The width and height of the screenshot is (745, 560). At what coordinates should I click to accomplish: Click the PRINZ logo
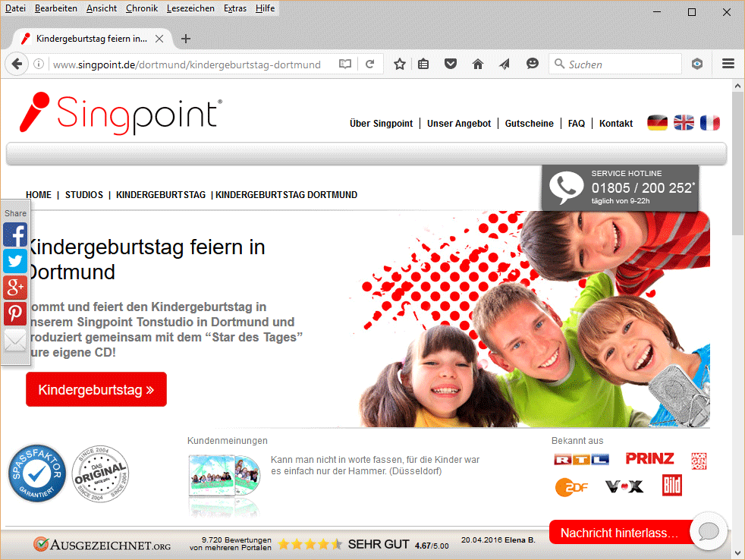(x=649, y=459)
